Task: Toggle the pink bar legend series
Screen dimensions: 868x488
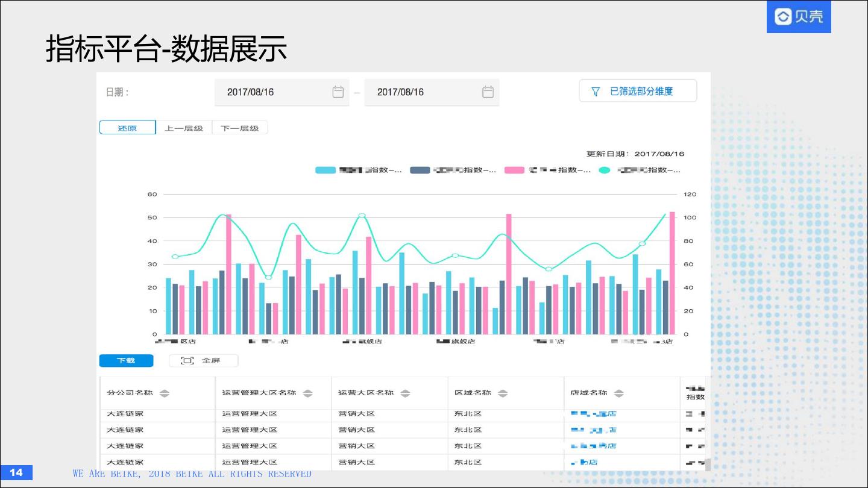Action: coord(514,170)
